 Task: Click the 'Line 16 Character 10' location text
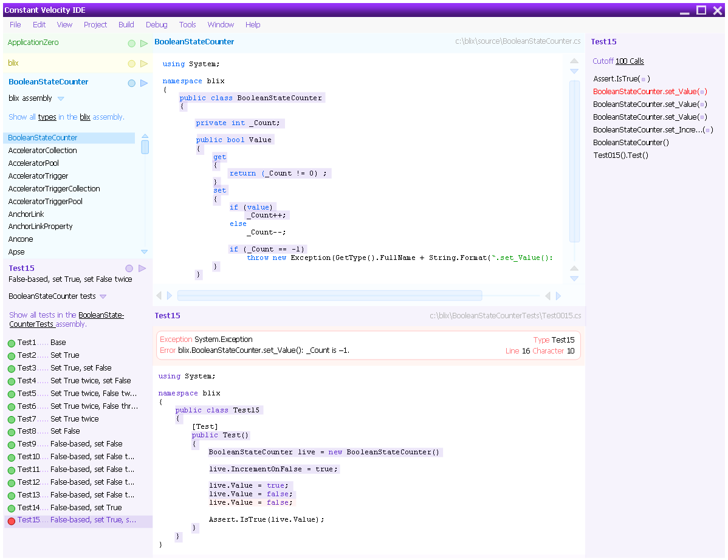tap(540, 351)
